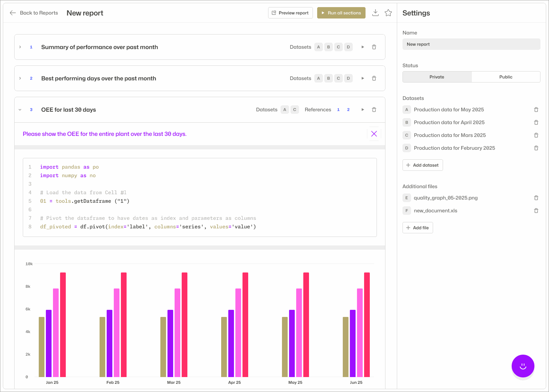Select dataset badge C in section 1

pyautogui.click(x=339, y=47)
